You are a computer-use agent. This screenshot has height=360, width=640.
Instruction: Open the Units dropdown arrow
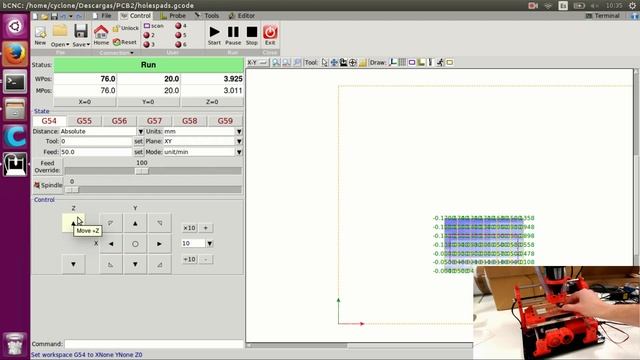239,131
